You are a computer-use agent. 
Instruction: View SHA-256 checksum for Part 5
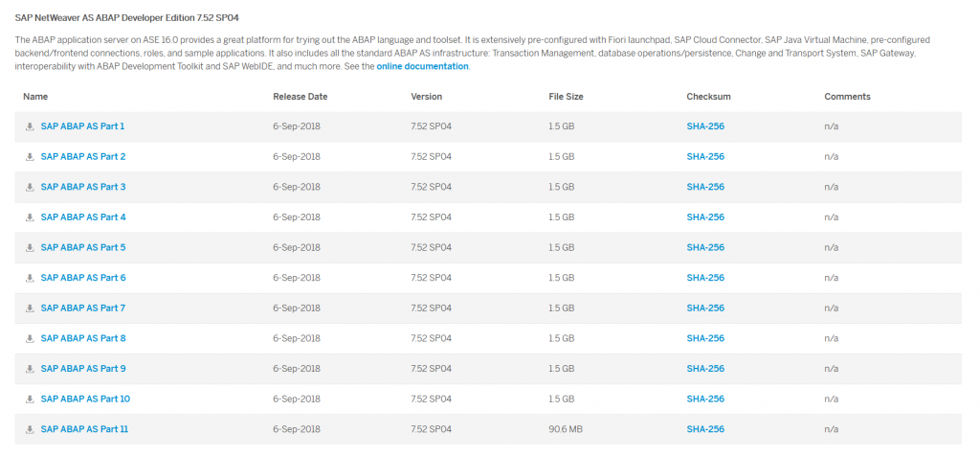click(x=705, y=248)
